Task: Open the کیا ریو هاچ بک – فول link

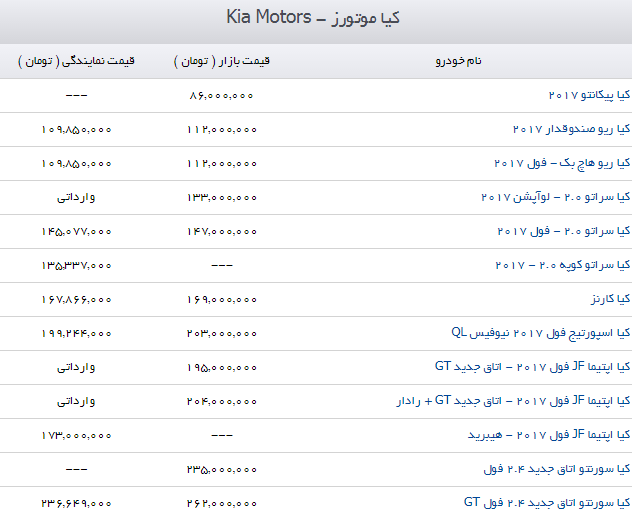Action: pyautogui.click(x=562, y=163)
